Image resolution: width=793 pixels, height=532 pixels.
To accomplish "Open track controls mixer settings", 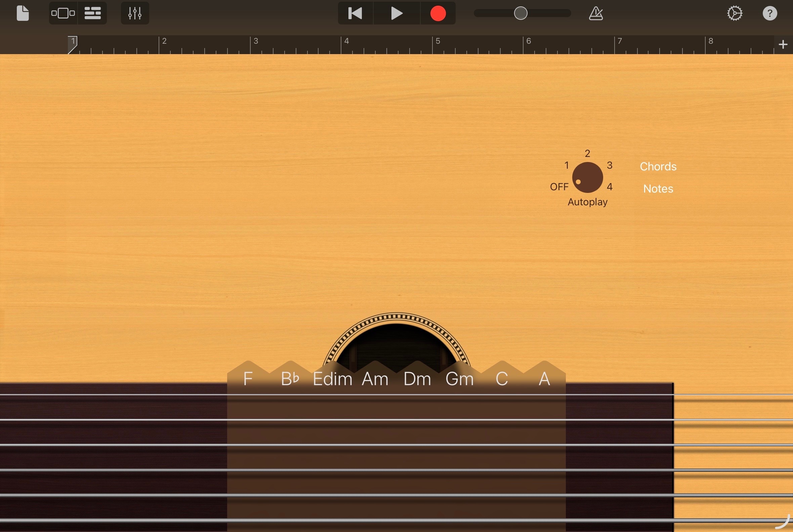I will 135,13.
